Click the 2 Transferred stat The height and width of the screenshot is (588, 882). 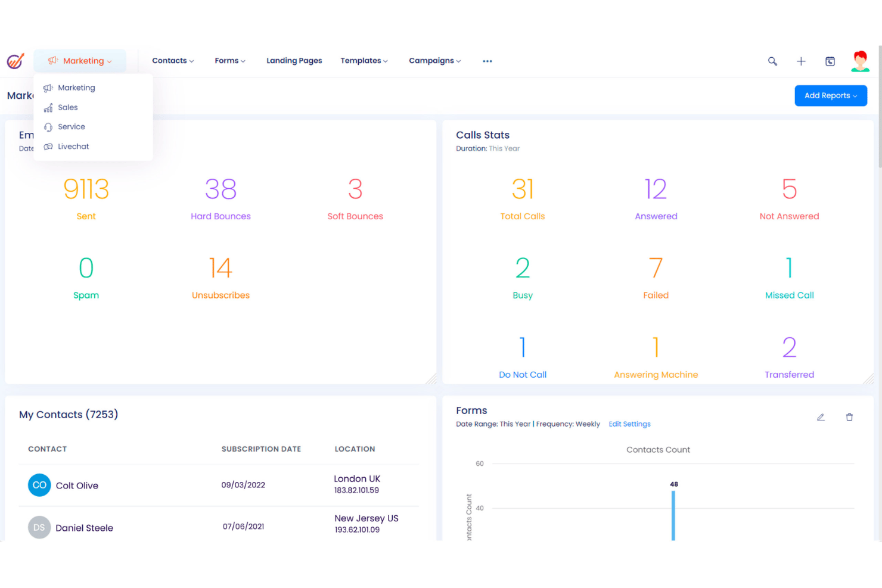(789, 357)
